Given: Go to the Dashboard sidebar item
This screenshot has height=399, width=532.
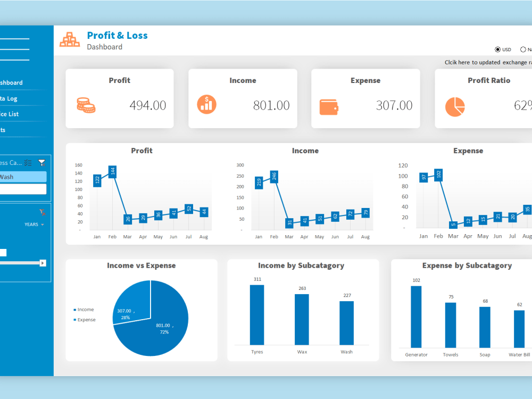Looking at the screenshot, I should 11,82.
